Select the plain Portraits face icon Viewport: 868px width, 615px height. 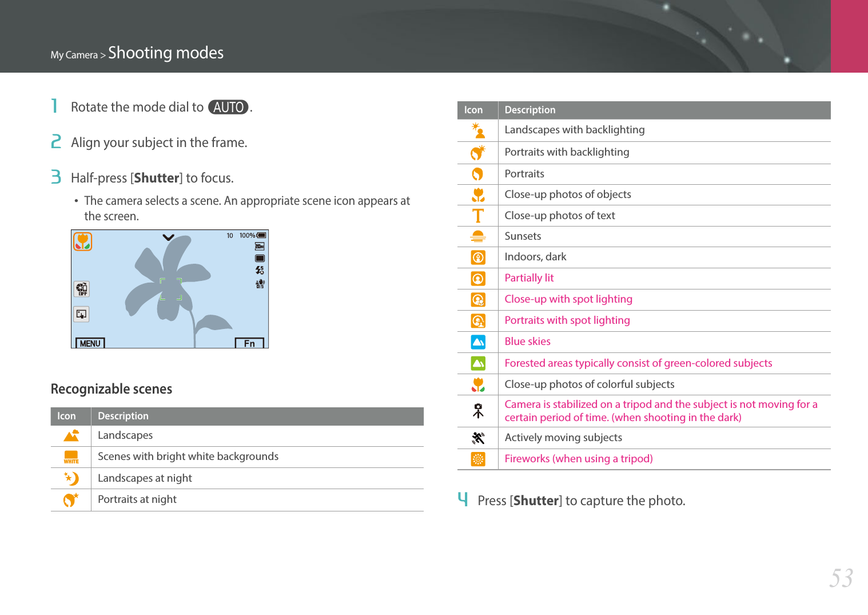(478, 174)
